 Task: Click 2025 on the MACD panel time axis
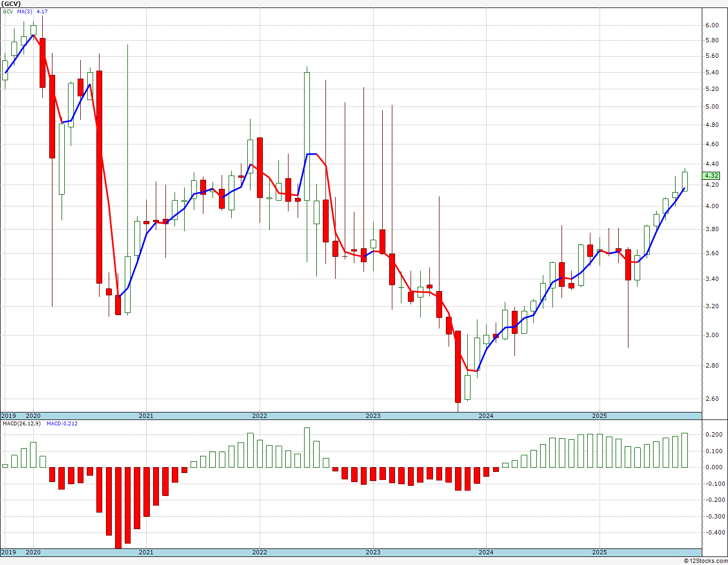[x=600, y=552]
